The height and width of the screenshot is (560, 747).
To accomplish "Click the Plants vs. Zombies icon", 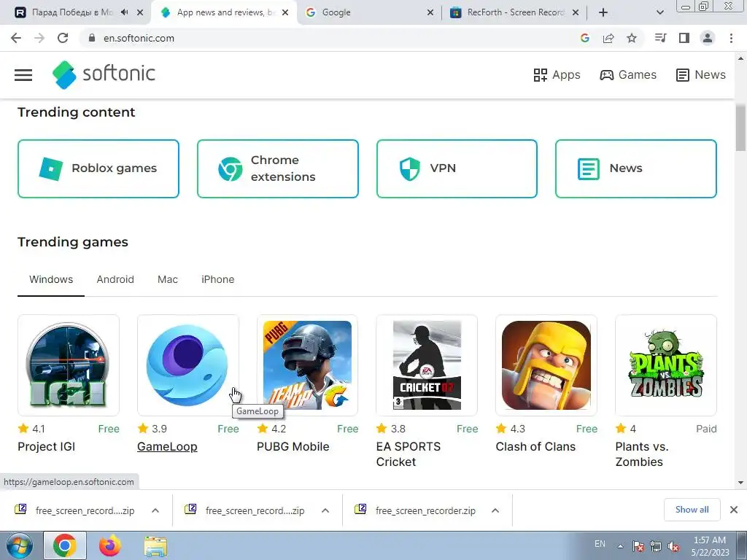I will coord(666,365).
